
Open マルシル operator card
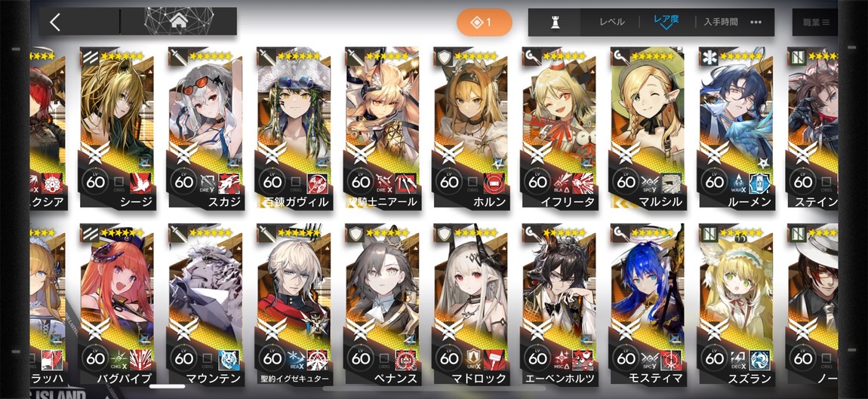tap(647, 128)
